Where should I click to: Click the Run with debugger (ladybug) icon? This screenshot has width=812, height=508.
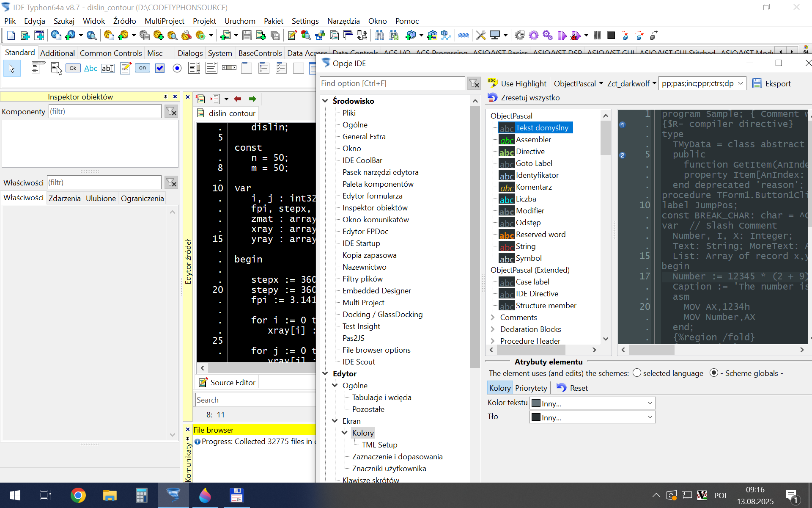(575, 36)
